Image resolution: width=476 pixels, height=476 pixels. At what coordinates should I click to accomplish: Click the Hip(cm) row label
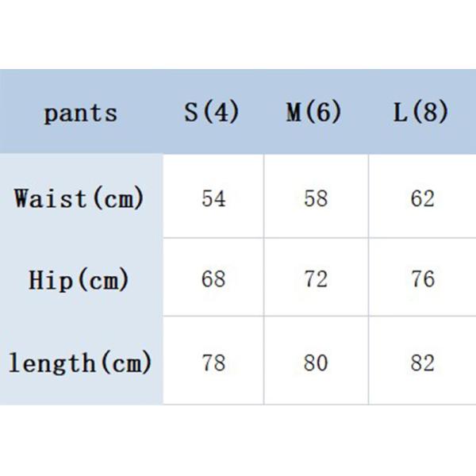[x=79, y=279]
